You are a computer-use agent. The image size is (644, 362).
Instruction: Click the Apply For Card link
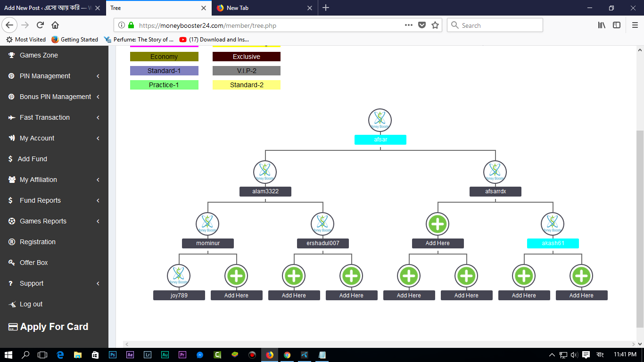54,327
